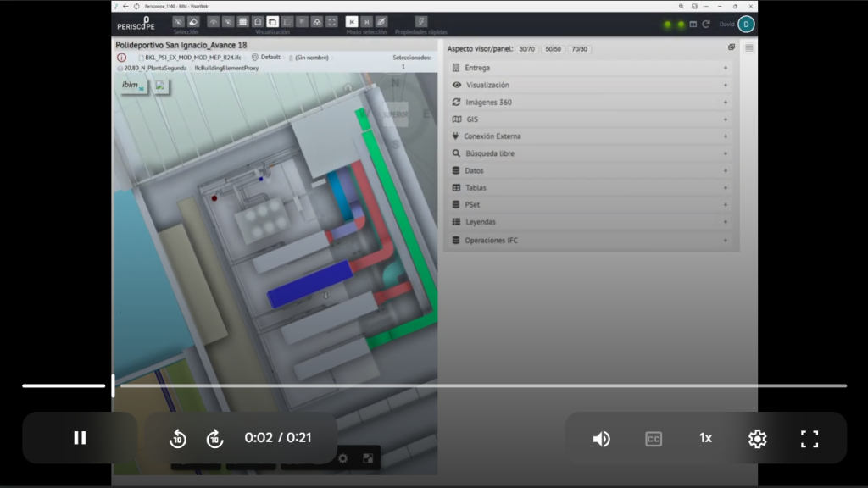Enter fullscreen video mode

click(810, 439)
